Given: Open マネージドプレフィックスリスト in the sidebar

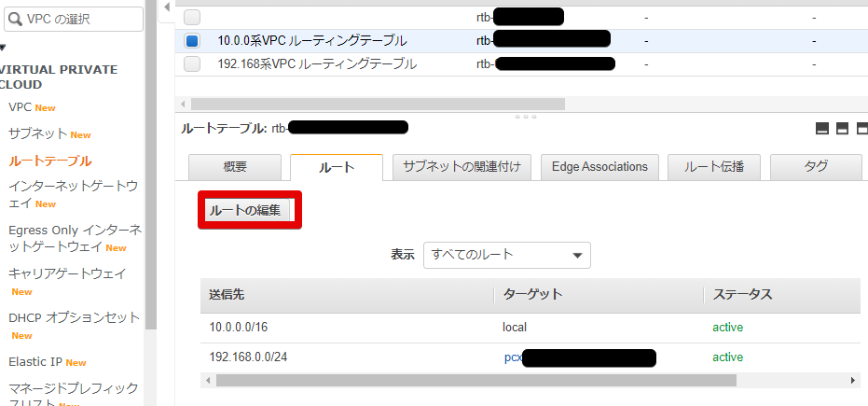Looking at the screenshot, I should (x=73, y=395).
